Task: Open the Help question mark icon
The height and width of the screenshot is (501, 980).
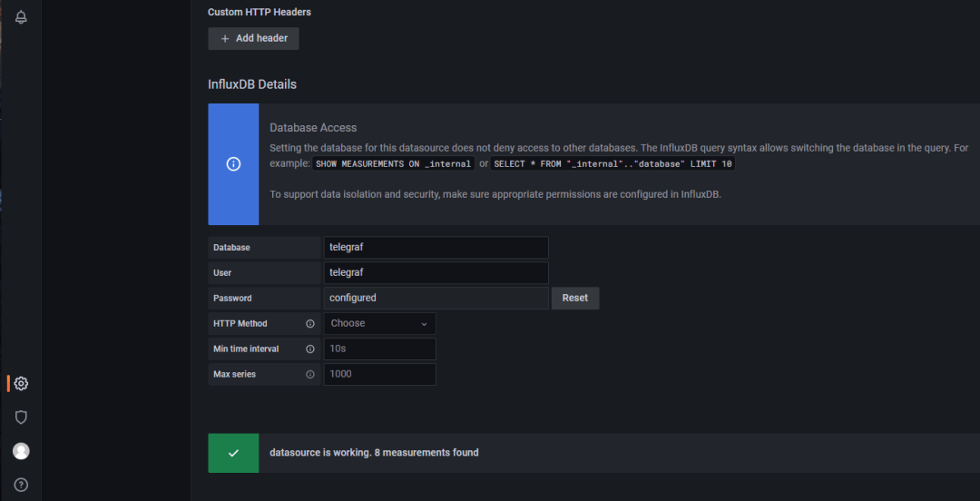Action: pyautogui.click(x=21, y=485)
